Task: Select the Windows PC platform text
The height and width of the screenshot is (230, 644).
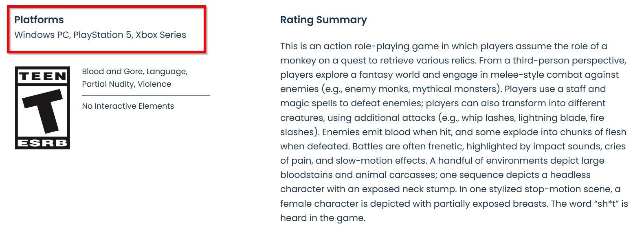Action: (42, 35)
